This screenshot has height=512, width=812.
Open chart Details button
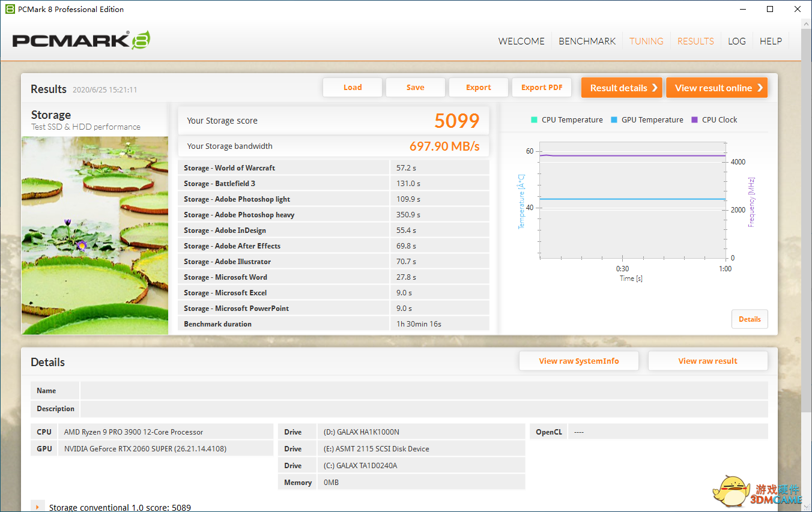(750, 319)
